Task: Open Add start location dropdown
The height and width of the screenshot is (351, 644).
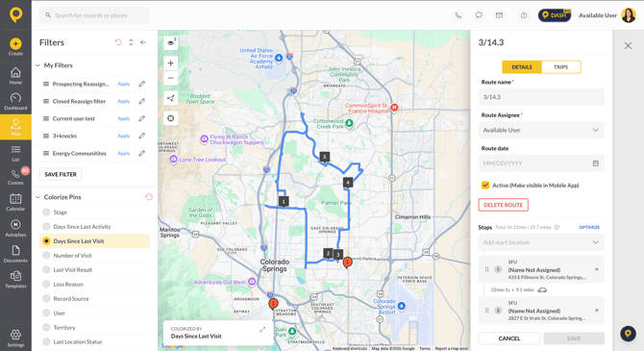Action: pos(541,242)
